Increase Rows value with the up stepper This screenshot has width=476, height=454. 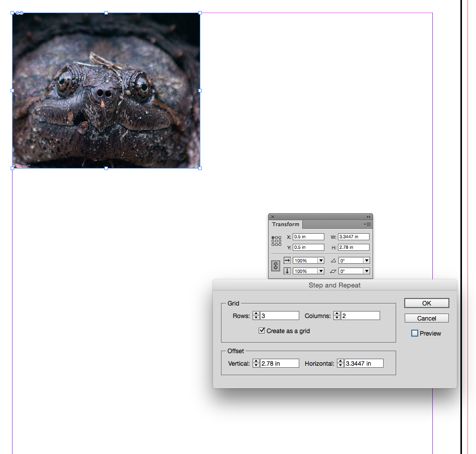pyautogui.click(x=256, y=313)
